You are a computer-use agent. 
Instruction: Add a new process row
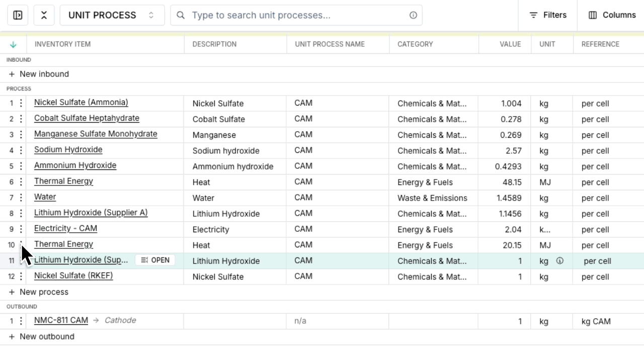point(38,292)
